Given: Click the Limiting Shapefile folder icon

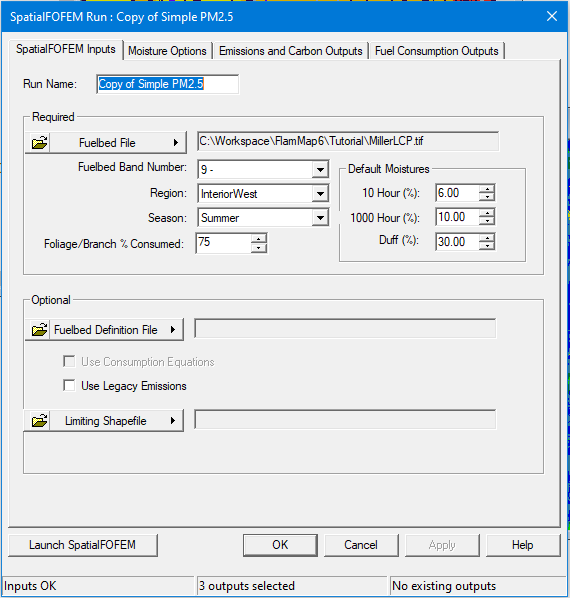Looking at the screenshot, I should (x=39, y=421).
